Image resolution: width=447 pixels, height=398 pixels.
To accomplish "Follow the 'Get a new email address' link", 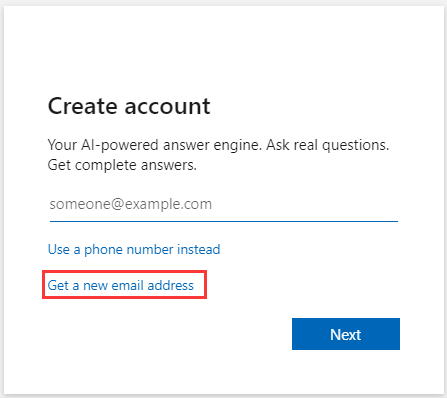I will coord(121,286).
